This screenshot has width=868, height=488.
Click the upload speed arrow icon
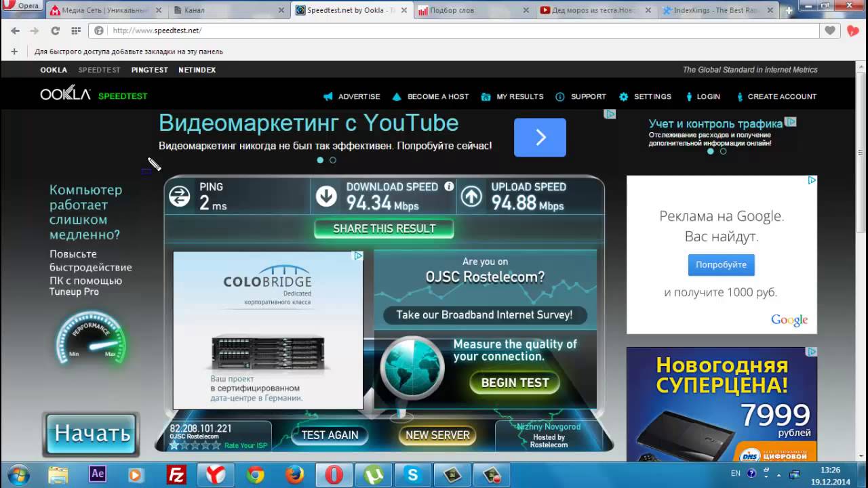tap(471, 197)
